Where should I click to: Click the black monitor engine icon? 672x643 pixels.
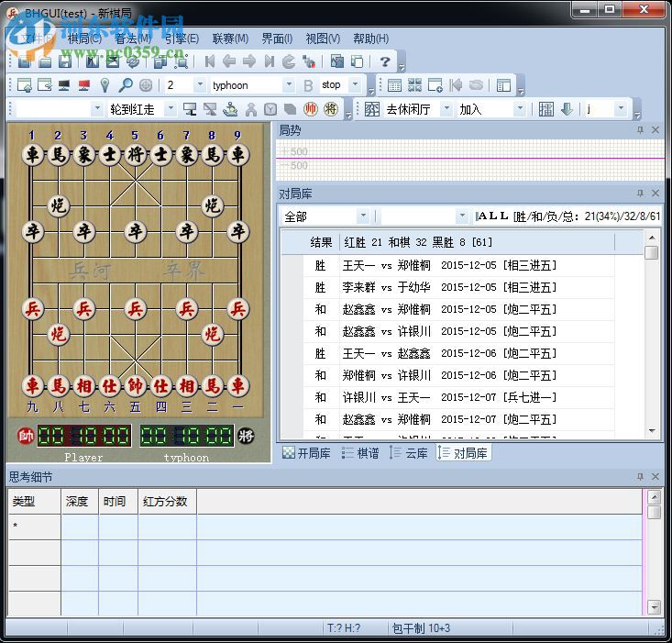[x=64, y=85]
